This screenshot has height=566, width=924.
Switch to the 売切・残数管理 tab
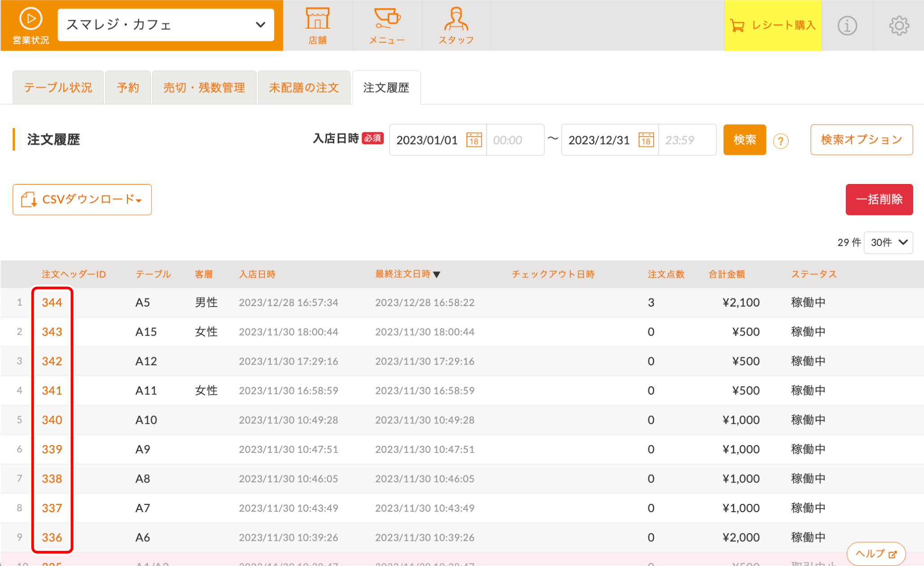pyautogui.click(x=204, y=88)
